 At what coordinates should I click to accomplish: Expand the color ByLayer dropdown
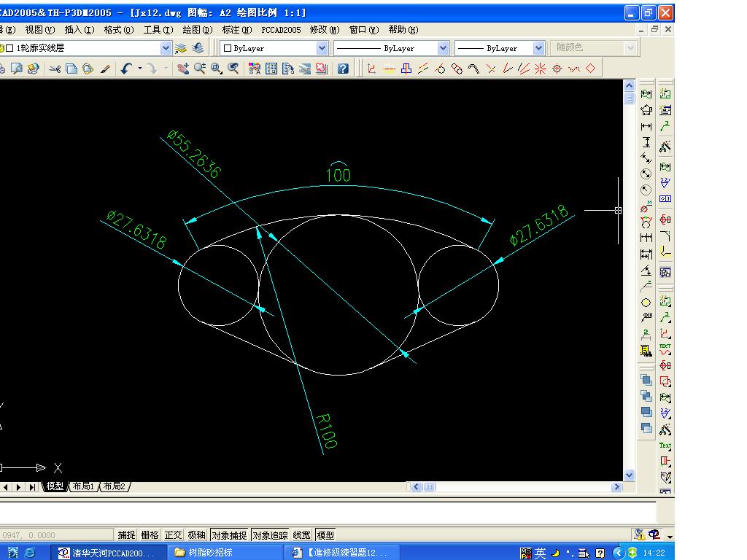point(322,47)
